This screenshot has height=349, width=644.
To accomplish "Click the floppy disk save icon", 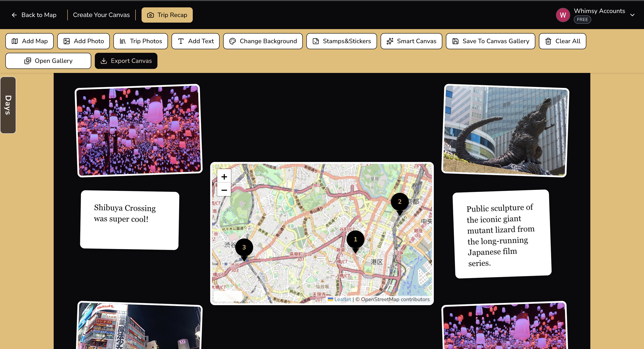I will tap(455, 41).
